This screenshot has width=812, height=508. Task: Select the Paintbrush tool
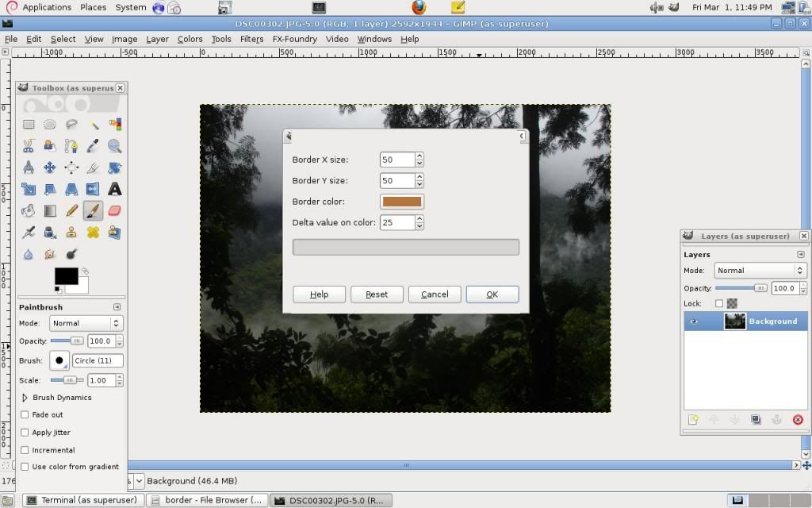coord(94,211)
